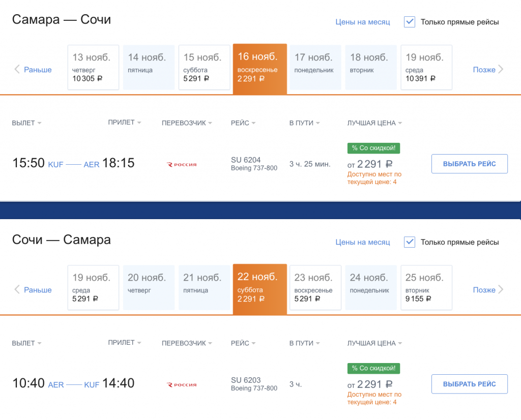This screenshot has height=420, width=521.
Task: Select the 23 нояб. воскресенье date tab
Action: [x=315, y=288]
